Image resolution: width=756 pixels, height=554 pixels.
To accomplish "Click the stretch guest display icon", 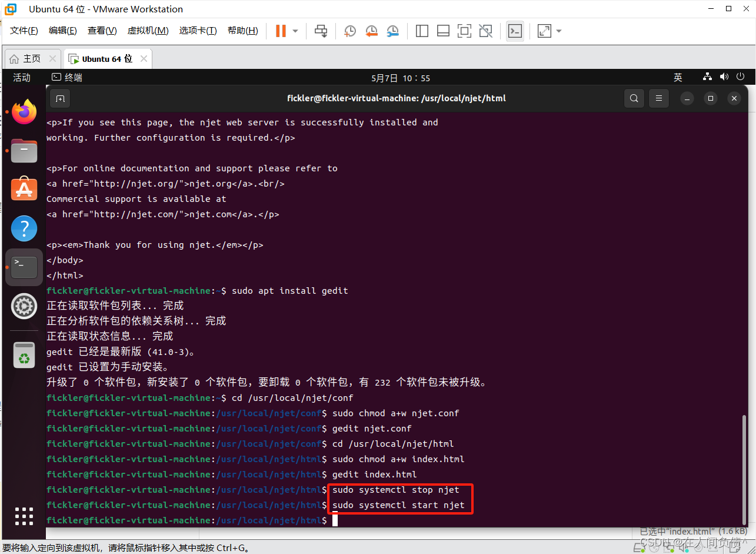I will (544, 31).
